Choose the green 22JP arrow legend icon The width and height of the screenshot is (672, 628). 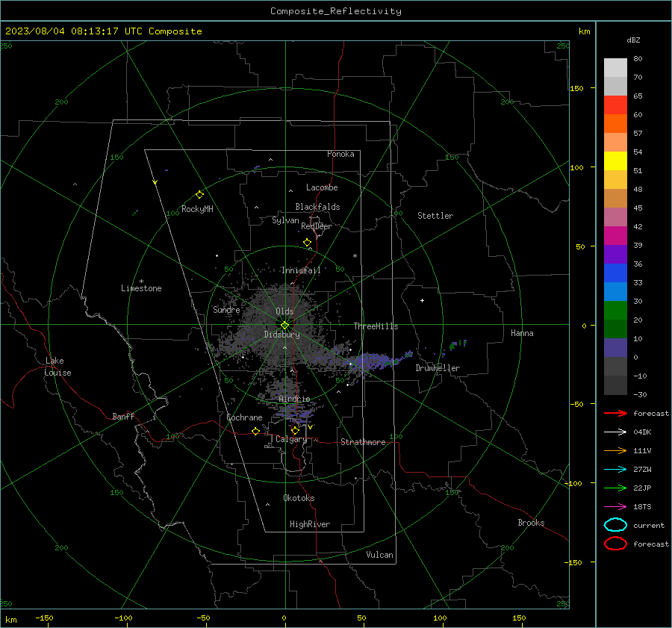(x=615, y=488)
